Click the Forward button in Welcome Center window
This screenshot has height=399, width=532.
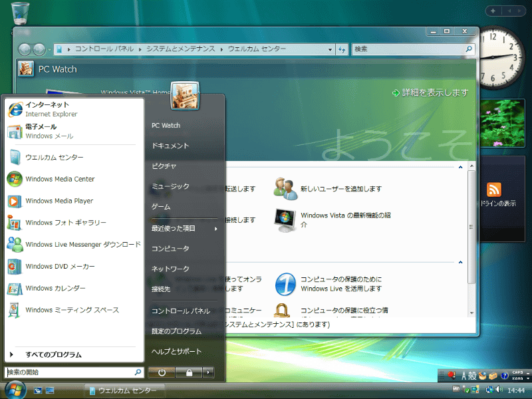pos(39,49)
